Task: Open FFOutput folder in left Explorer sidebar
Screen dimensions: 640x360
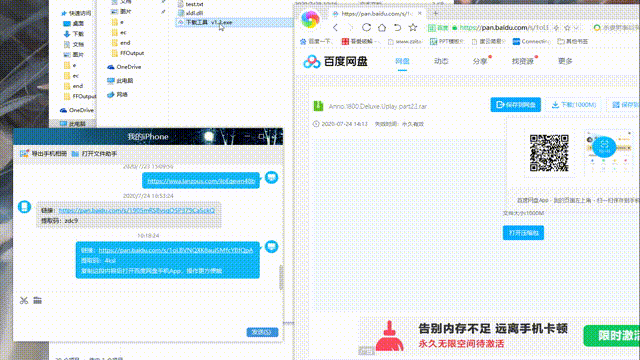Action: pyautogui.click(x=80, y=96)
